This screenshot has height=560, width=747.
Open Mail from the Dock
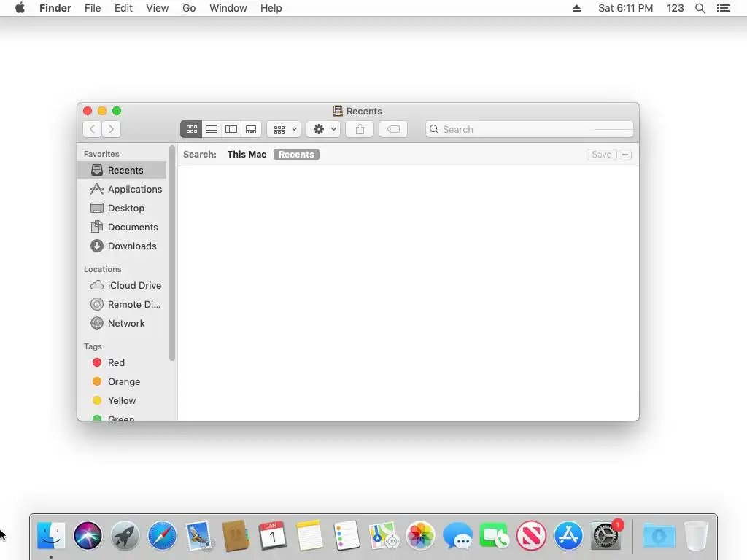pos(199,536)
